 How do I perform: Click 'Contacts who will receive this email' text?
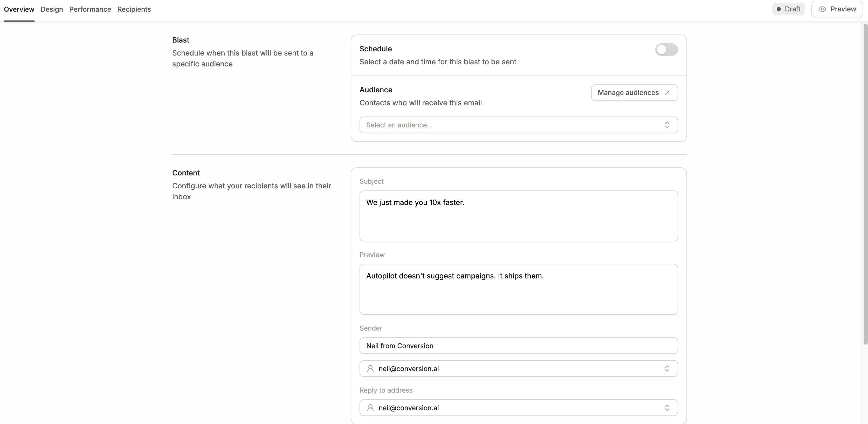click(x=421, y=103)
